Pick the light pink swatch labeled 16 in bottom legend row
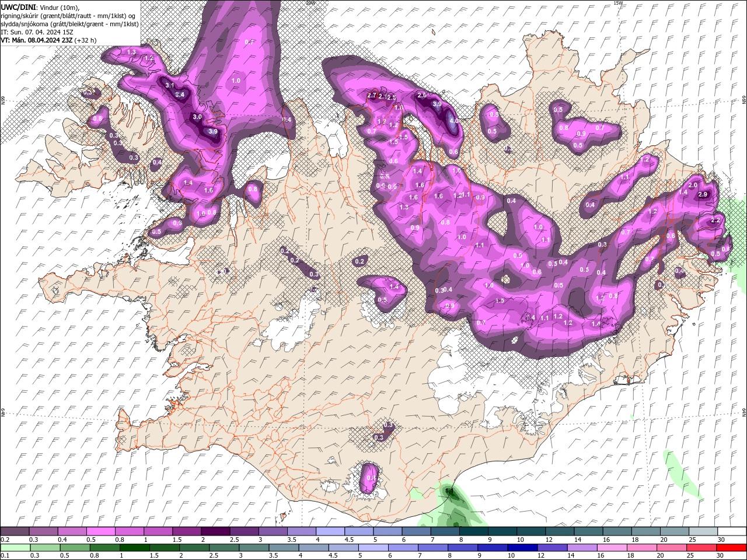This screenshot has height=560, width=747. coord(612,547)
